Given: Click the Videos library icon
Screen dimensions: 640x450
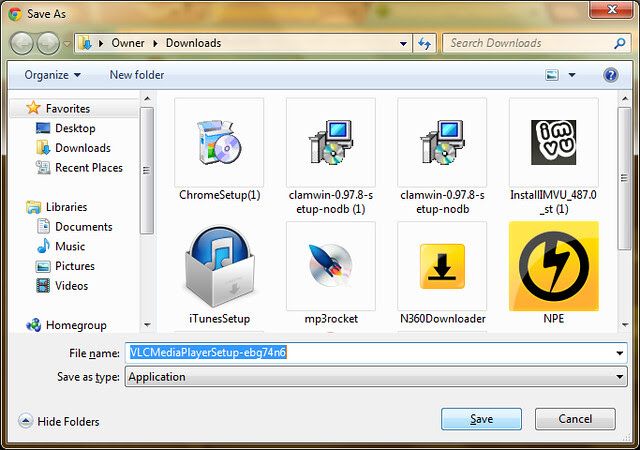Looking at the screenshot, I should (43, 286).
